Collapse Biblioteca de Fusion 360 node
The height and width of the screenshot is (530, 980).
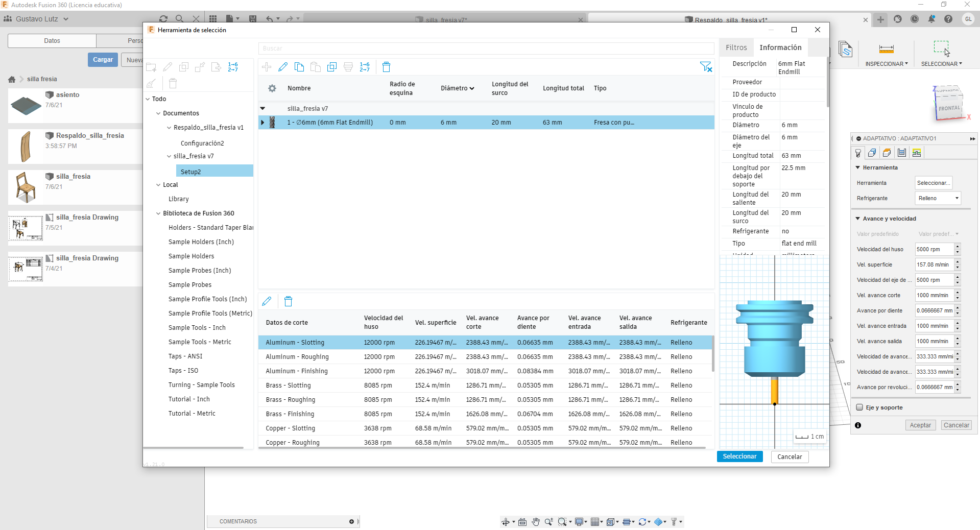(158, 213)
